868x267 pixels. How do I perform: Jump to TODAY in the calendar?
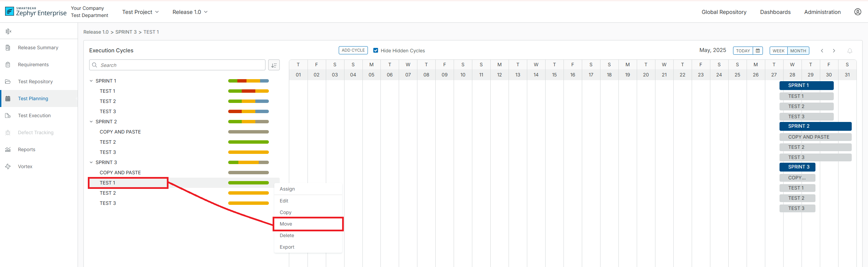[x=743, y=51]
